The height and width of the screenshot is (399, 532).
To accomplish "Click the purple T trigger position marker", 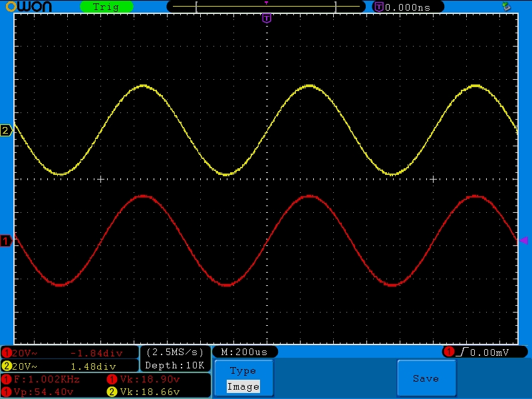I will click(x=267, y=18).
